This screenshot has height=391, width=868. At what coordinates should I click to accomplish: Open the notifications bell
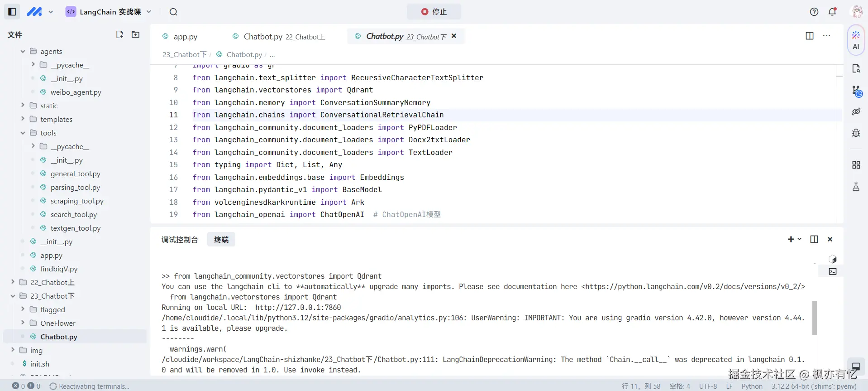(x=832, y=12)
